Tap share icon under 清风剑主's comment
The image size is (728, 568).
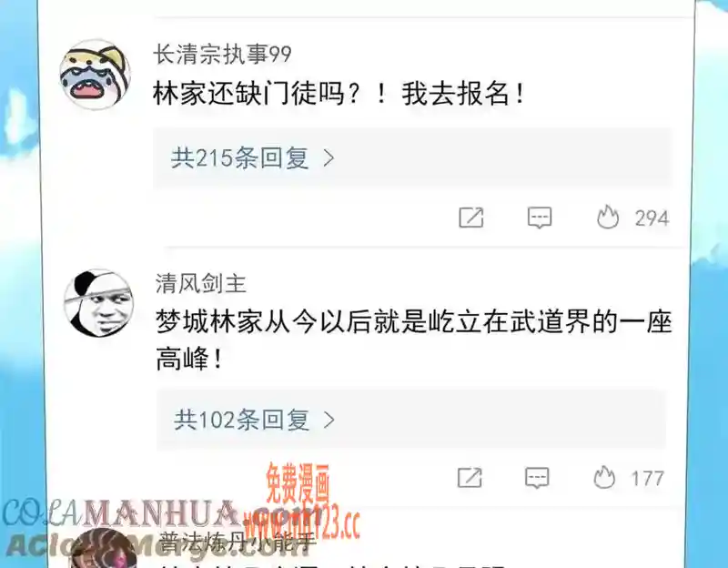[x=470, y=478]
